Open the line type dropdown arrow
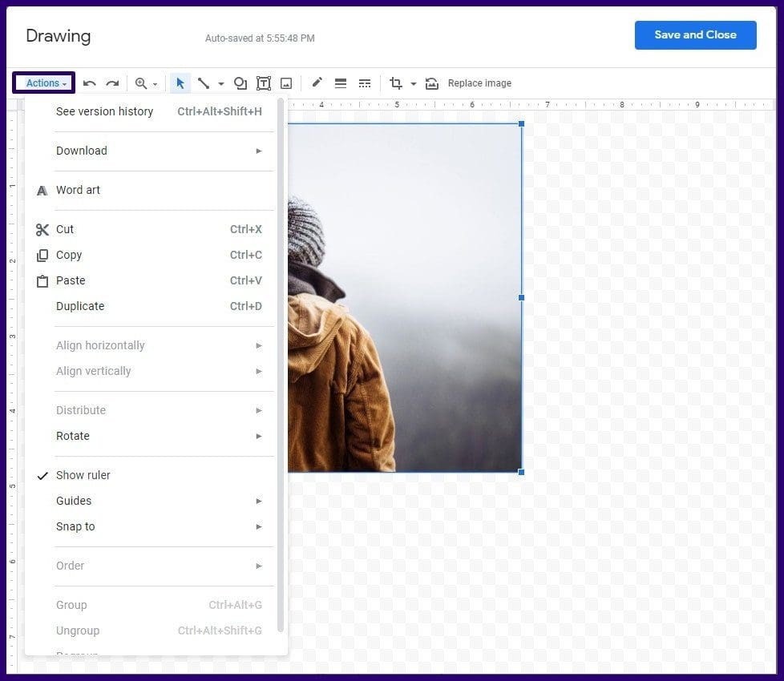This screenshot has height=681, width=784. coord(221,84)
